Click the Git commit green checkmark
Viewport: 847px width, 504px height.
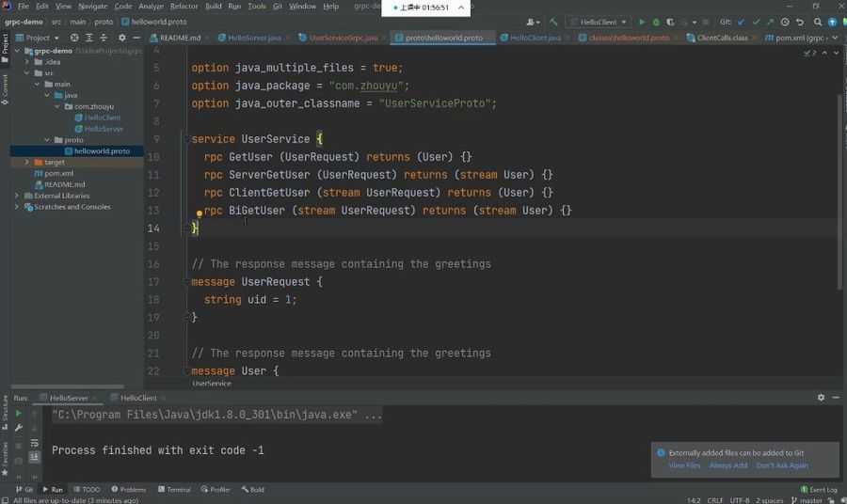(x=756, y=23)
